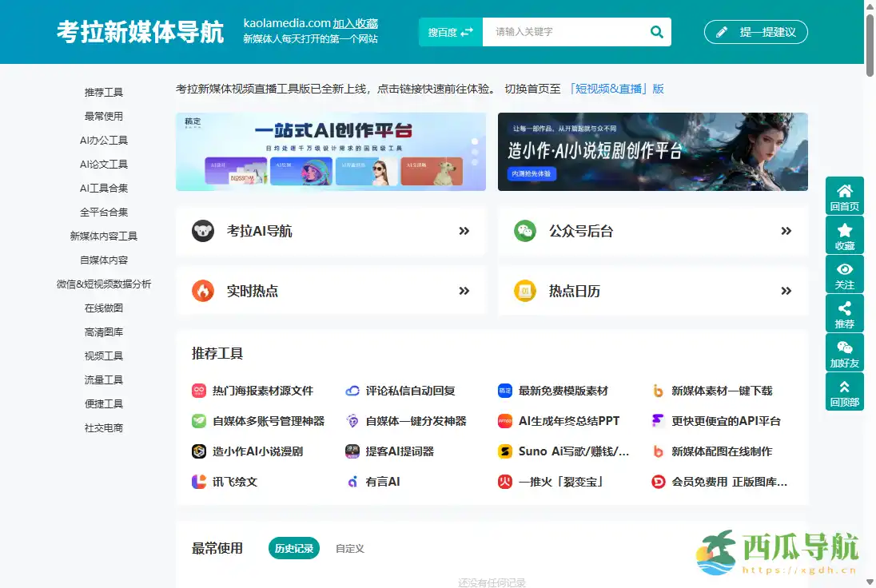
Task: Select the 历史记录 pill toggle
Action: coord(293,548)
